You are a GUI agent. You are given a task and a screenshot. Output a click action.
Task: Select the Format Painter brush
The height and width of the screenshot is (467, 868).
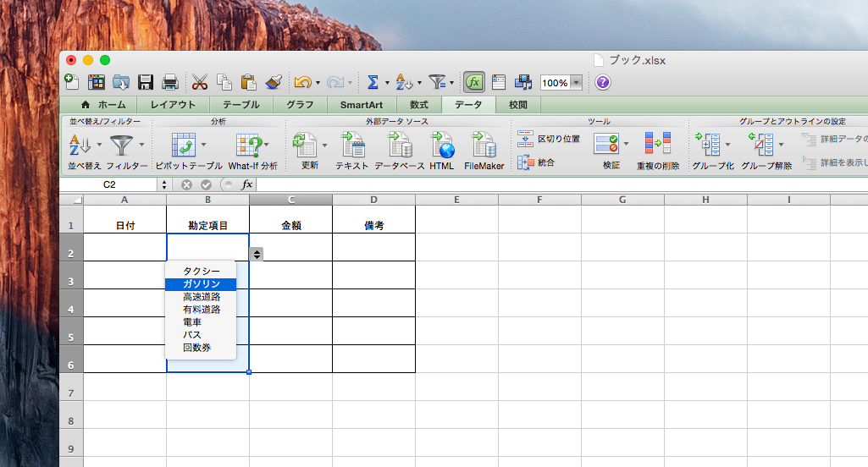pyautogui.click(x=274, y=82)
